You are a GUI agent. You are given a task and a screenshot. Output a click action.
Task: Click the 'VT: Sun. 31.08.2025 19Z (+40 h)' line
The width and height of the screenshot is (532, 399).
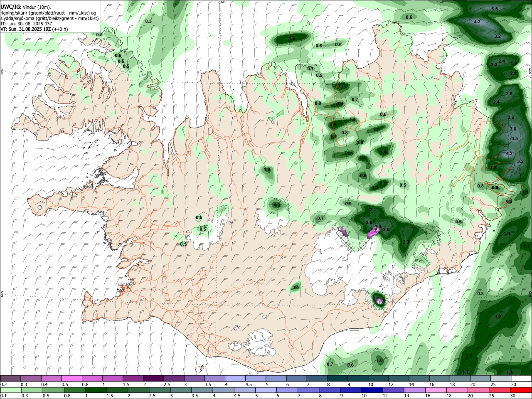[34, 29]
